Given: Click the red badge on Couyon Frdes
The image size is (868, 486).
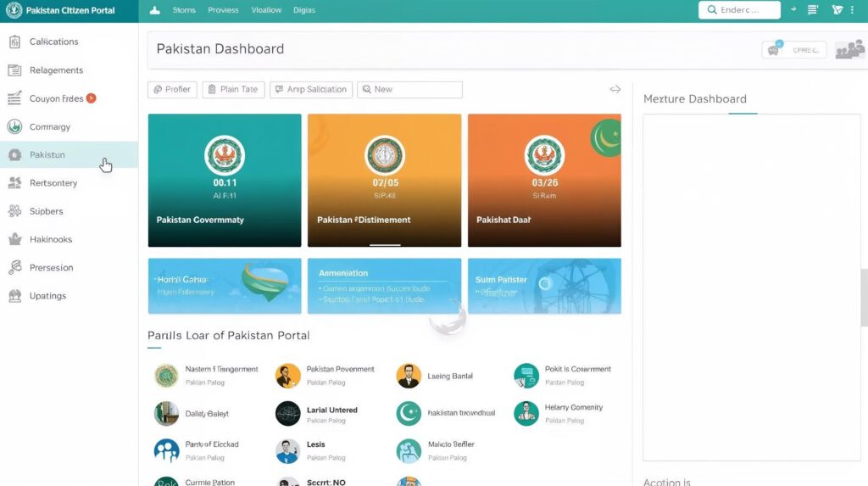Looking at the screenshot, I should point(92,98).
